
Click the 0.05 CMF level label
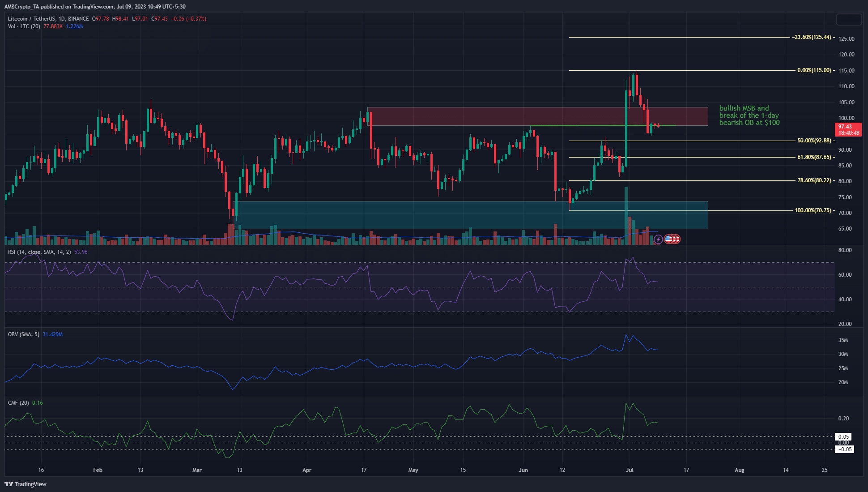click(x=844, y=437)
